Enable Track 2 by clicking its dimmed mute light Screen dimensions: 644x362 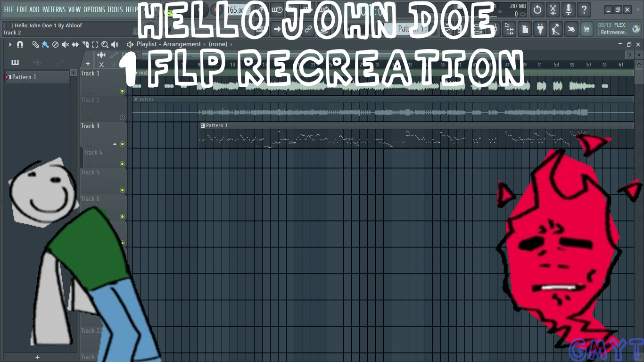[122, 117]
